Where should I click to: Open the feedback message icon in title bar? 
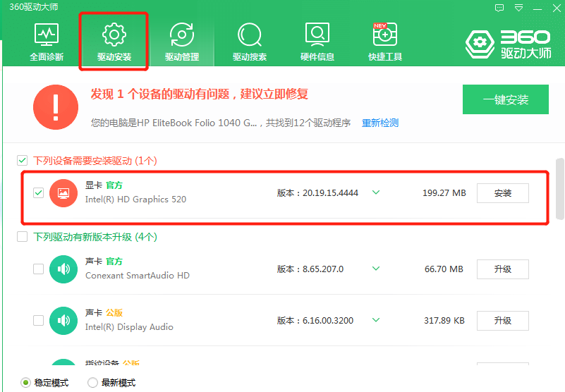point(499,8)
